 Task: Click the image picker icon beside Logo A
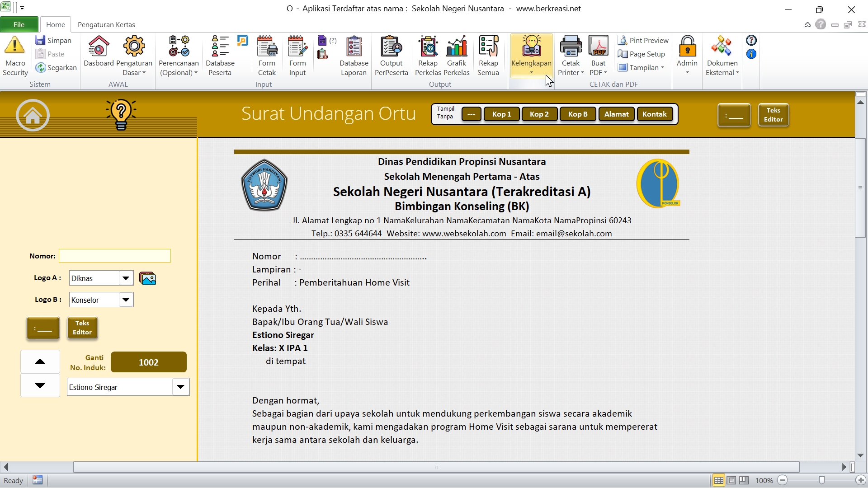147,278
